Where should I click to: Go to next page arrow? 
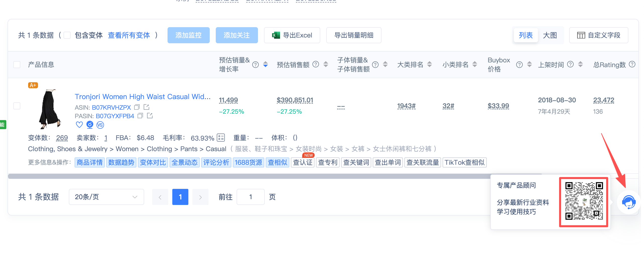[x=200, y=197]
